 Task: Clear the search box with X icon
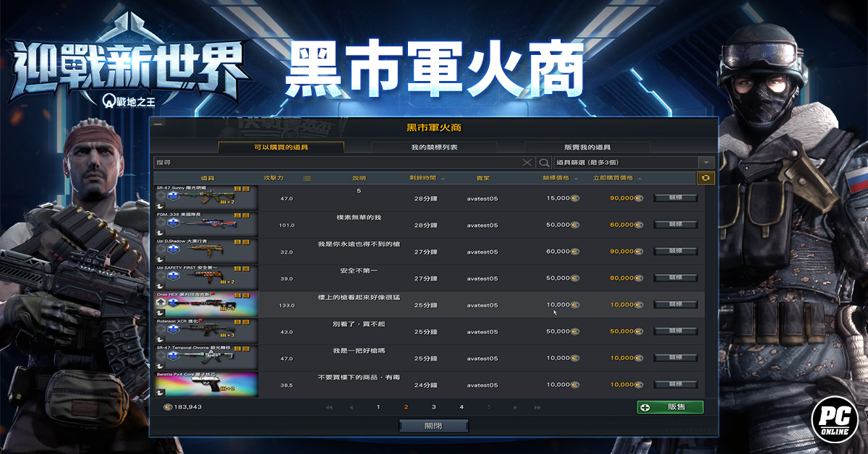click(527, 163)
